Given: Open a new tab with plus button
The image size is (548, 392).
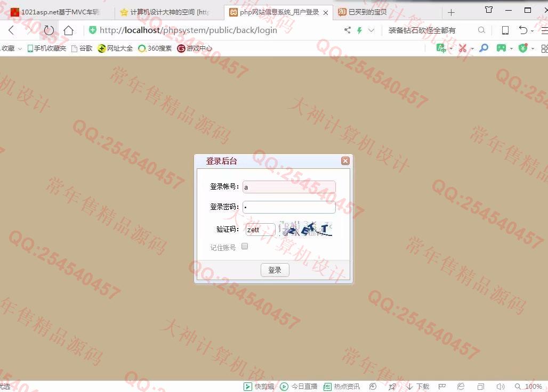Looking at the screenshot, I should [x=451, y=13].
